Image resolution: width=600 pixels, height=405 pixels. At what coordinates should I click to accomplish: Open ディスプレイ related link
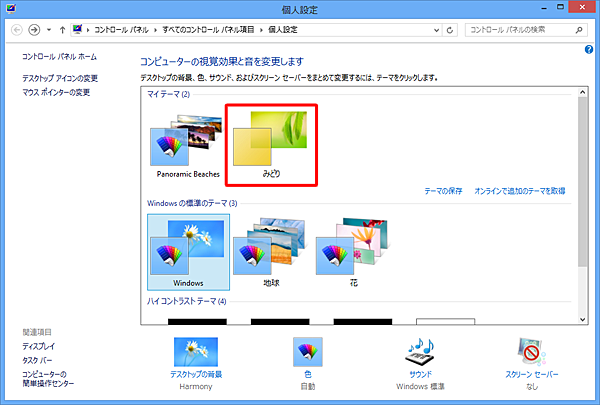(39, 346)
